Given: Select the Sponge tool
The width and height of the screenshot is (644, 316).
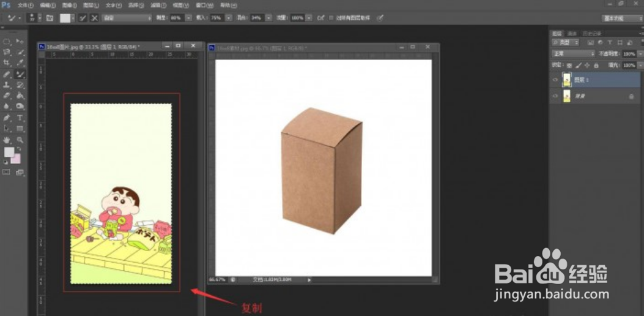Looking at the screenshot, I should pyautogui.click(x=20, y=106).
